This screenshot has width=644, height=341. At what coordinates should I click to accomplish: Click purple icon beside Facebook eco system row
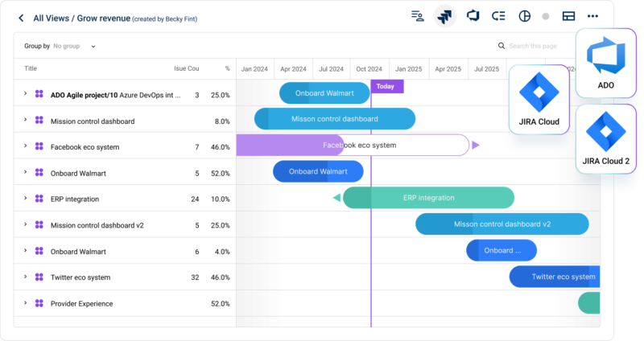39,146
